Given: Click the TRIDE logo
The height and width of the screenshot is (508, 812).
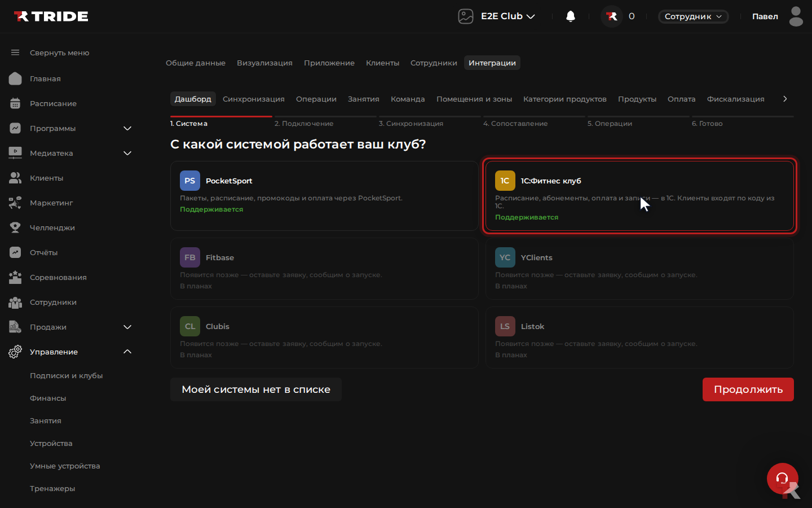Looking at the screenshot, I should [51, 16].
